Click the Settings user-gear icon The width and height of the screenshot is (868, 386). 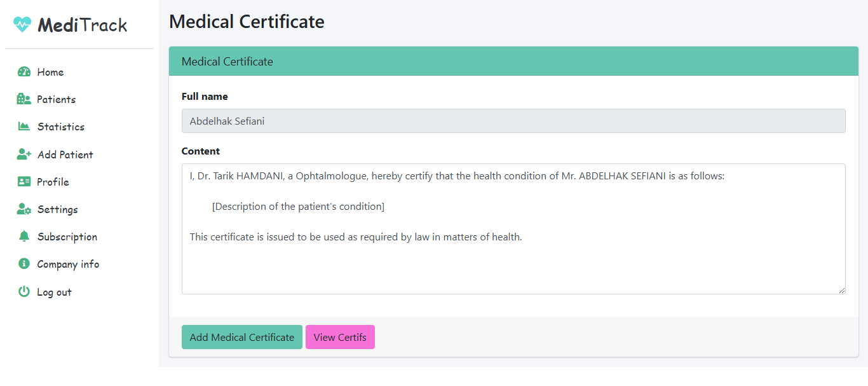[24, 209]
